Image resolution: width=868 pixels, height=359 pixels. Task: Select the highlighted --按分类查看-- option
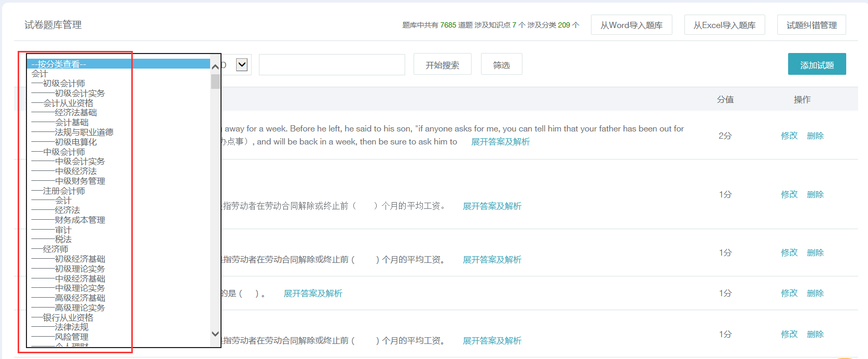59,64
